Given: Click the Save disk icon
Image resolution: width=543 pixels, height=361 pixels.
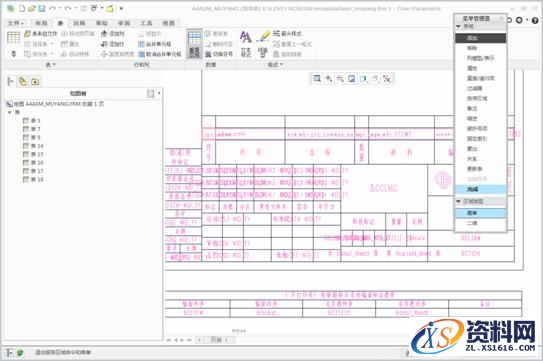Looking at the screenshot, I should 42,8.
